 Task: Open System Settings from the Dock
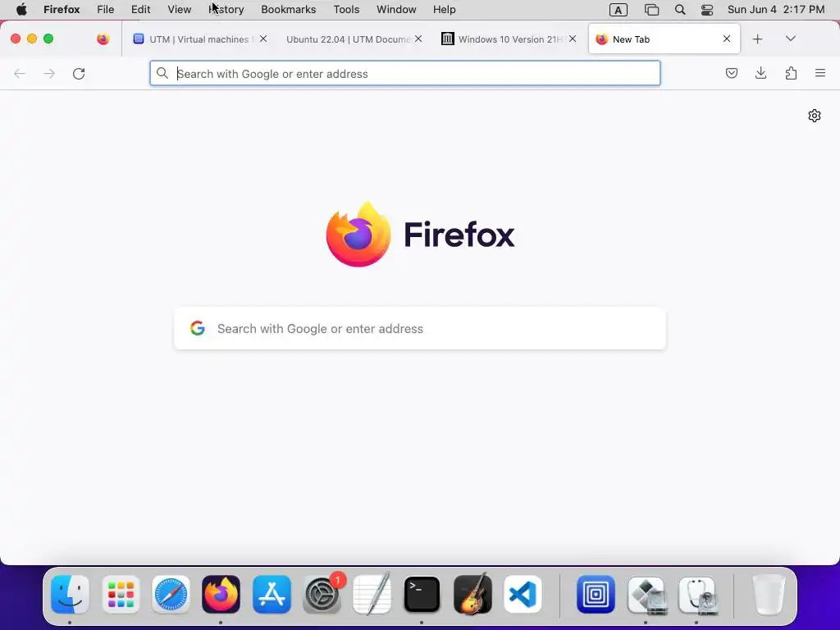[322, 594]
